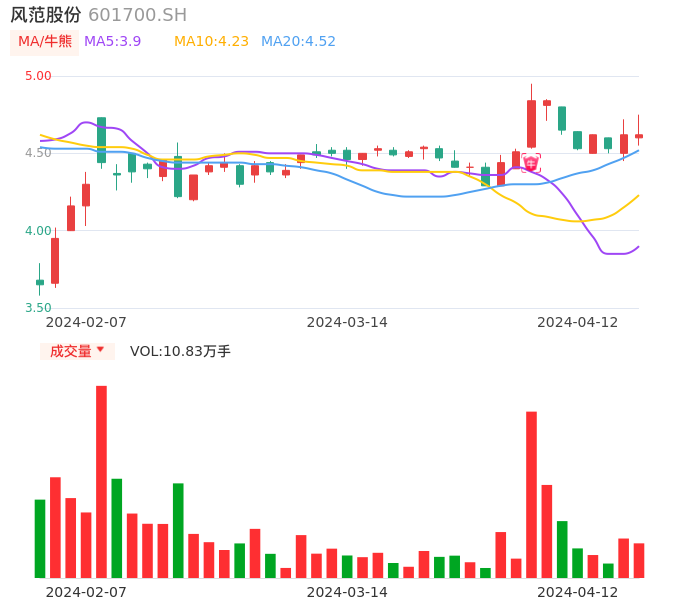Click the 3.50 price axis label
Screen dimensions: 686x606
tap(38, 308)
